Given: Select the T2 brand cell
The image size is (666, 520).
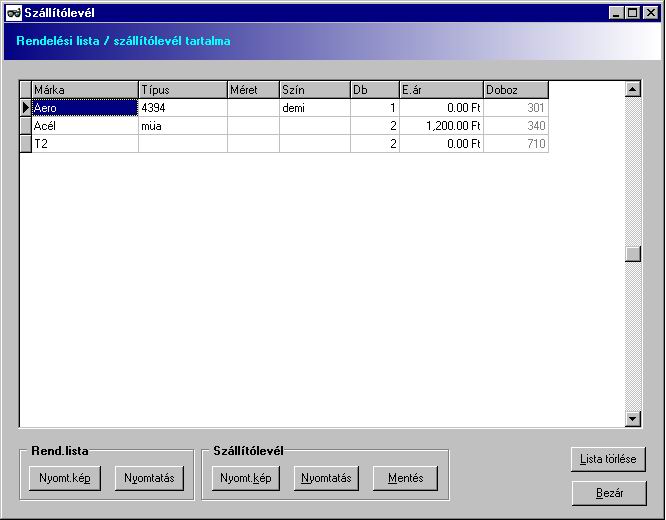Looking at the screenshot, I should (x=85, y=144).
